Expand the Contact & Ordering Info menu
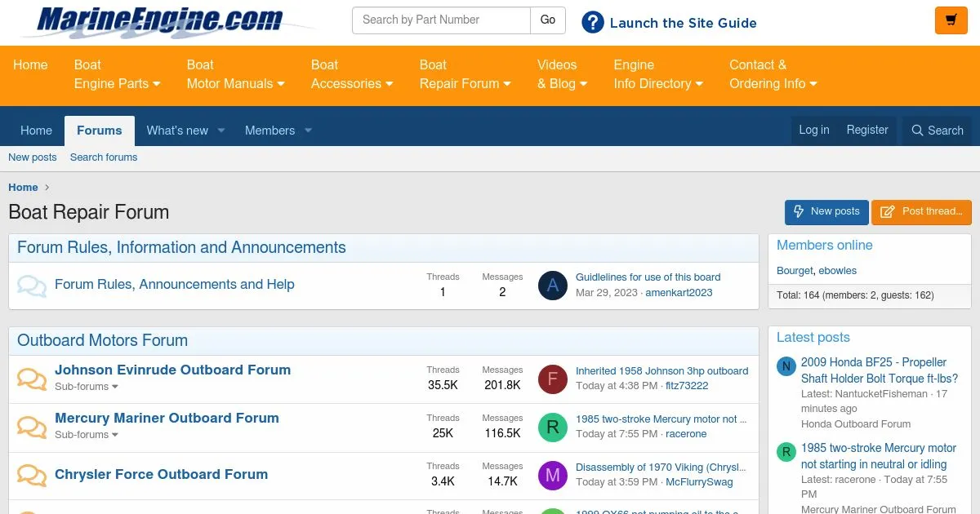The width and height of the screenshot is (980, 514). coord(773,74)
